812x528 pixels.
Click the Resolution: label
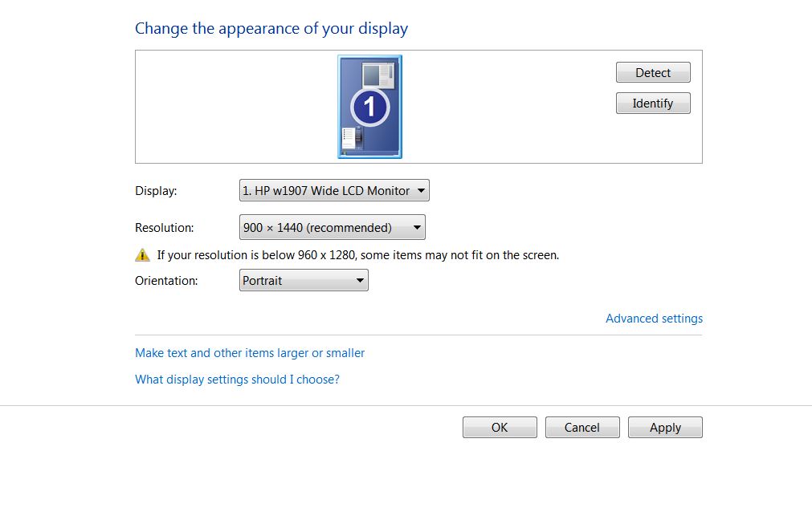164,228
